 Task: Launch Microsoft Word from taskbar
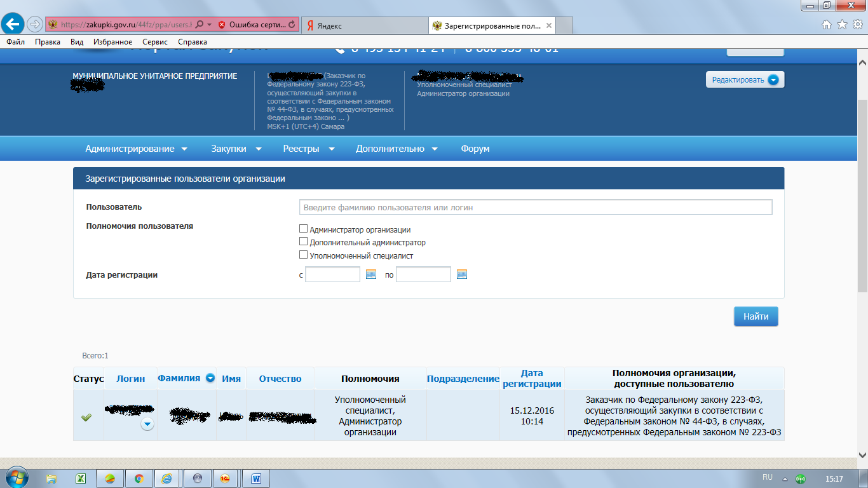256,478
